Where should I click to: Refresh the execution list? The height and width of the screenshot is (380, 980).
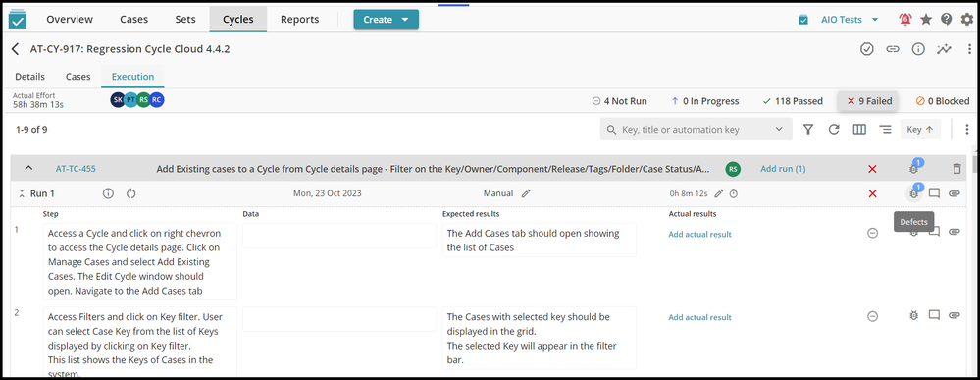click(834, 130)
